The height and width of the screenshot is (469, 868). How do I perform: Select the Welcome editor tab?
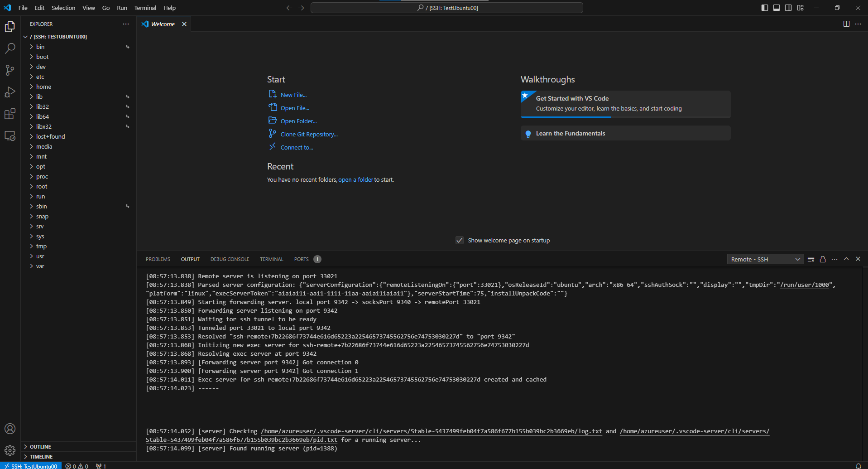(163, 24)
